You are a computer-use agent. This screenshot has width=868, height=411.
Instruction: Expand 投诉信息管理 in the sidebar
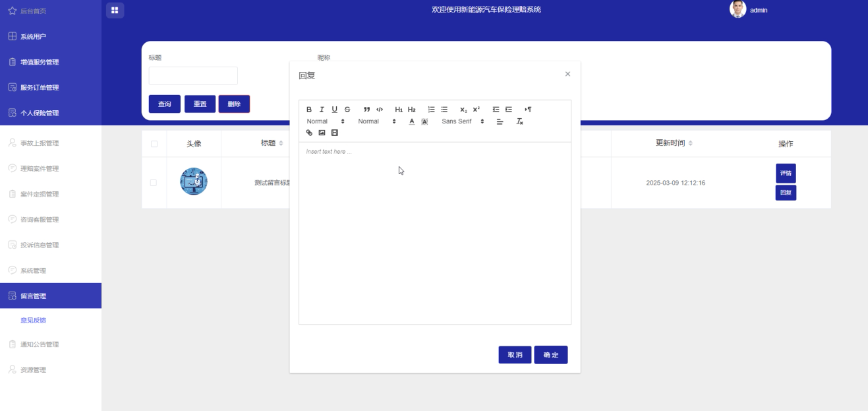pos(51,245)
